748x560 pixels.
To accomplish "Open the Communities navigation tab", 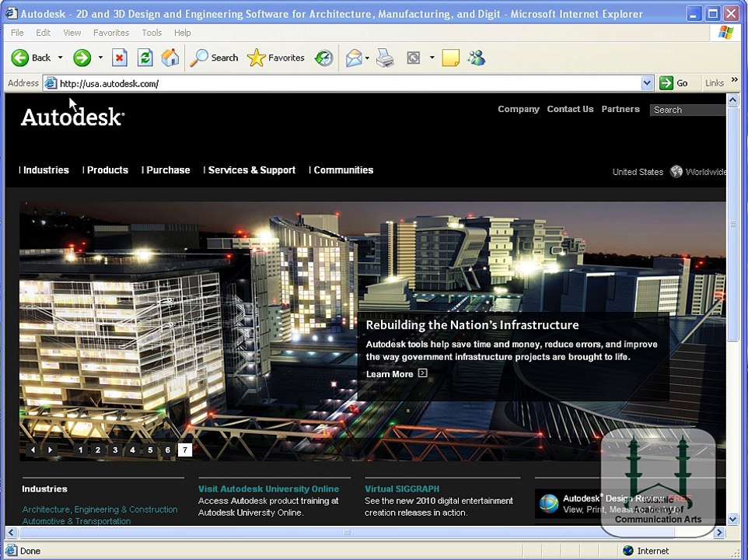I will click(344, 170).
